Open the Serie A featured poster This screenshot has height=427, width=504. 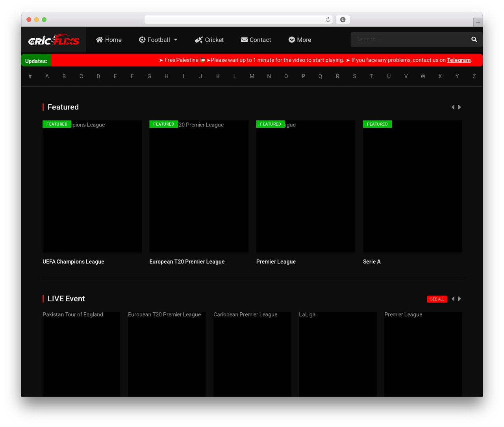coord(413,186)
